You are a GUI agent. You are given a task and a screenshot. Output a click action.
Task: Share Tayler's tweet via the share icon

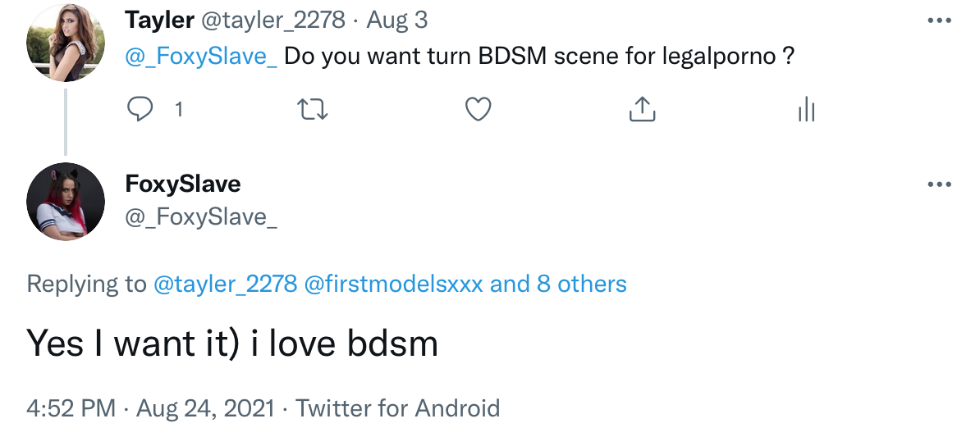642,109
